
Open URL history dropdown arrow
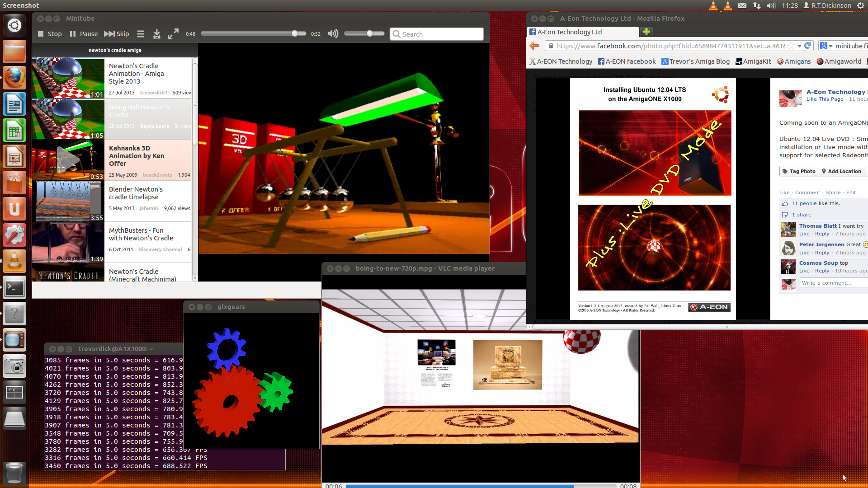[x=799, y=46]
